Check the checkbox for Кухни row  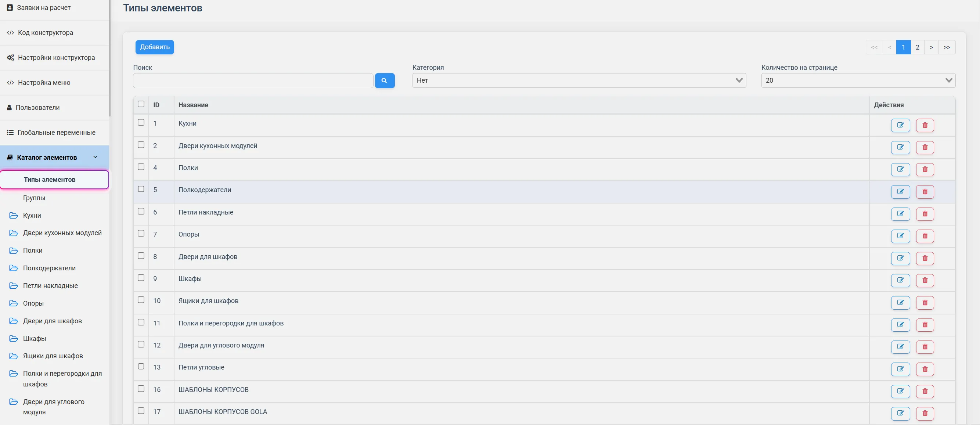(141, 123)
